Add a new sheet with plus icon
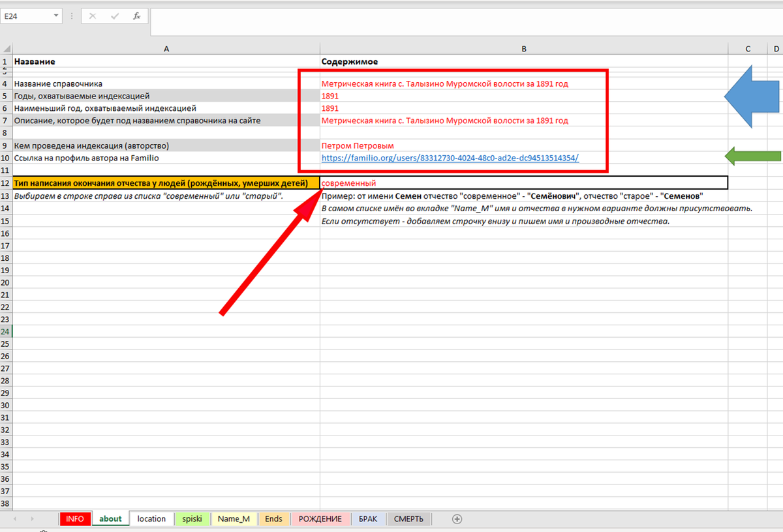The height and width of the screenshot is (532, 783). click(x=457, y=519)
